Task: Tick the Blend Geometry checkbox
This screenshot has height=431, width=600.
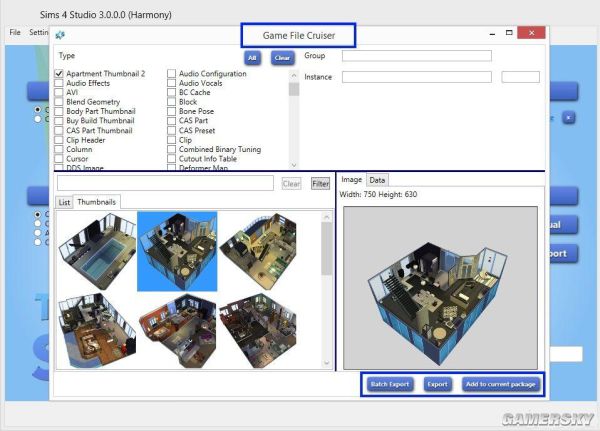Action: pyautogui.click(x=59, y=102)
